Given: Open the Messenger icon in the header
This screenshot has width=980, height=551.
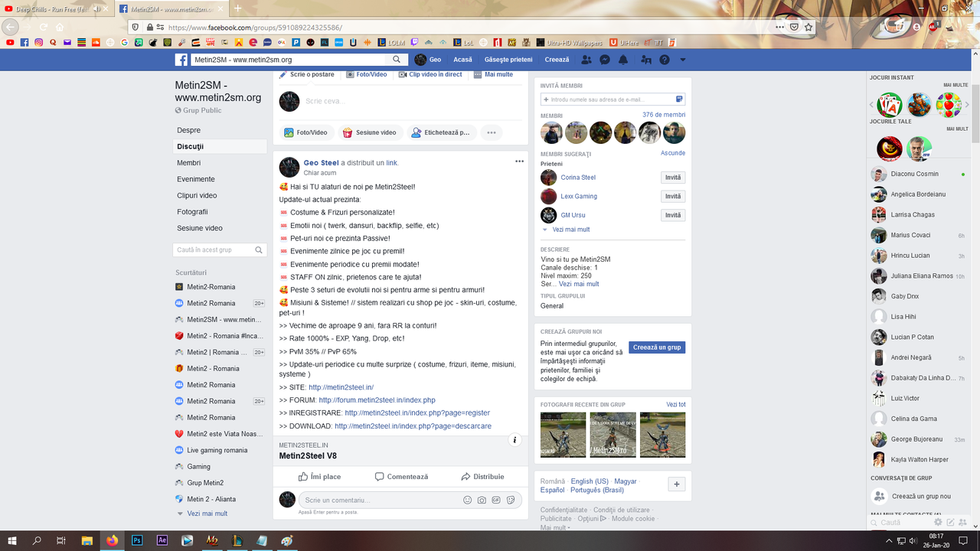Looking at the screenshot, I should pyautogui.click(x=605, y=60).
